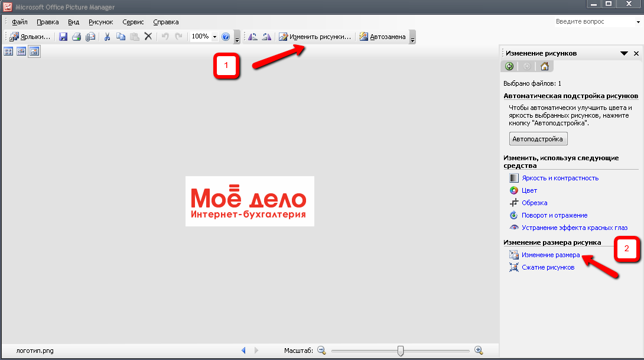Viewport: 644px width, 360px height.
Task: Go forward in the task pane
Action: [x=527, y=66]
